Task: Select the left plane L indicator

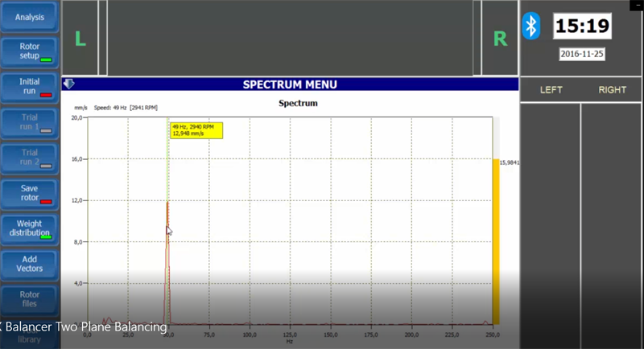Action: point(80,39)
